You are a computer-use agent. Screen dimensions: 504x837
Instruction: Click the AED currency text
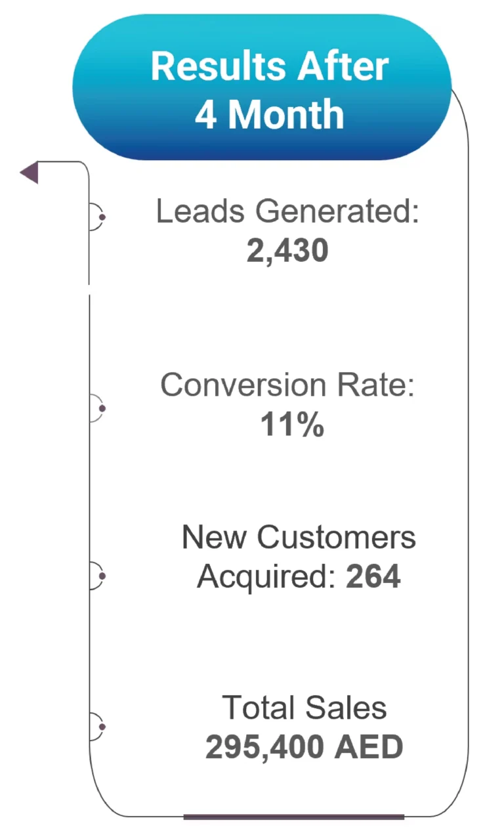(368, 748)
